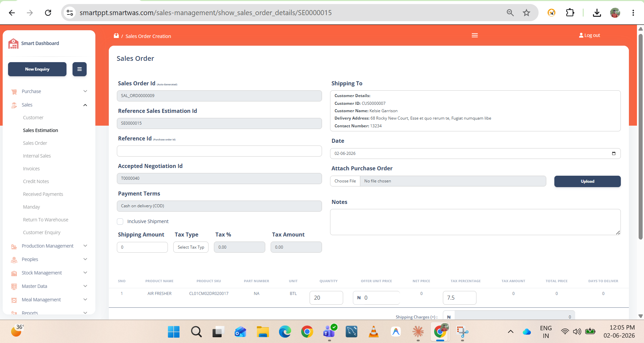Open Invoices menu item
This screenshot has height=343, width=644.
pyautogui.click(x=31, y=169)
